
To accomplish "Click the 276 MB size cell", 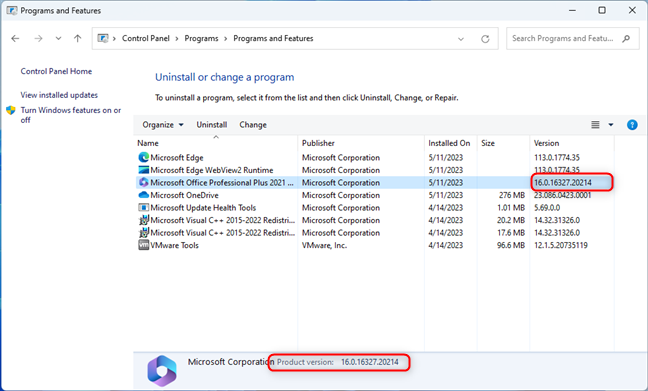I will (512, 195).
